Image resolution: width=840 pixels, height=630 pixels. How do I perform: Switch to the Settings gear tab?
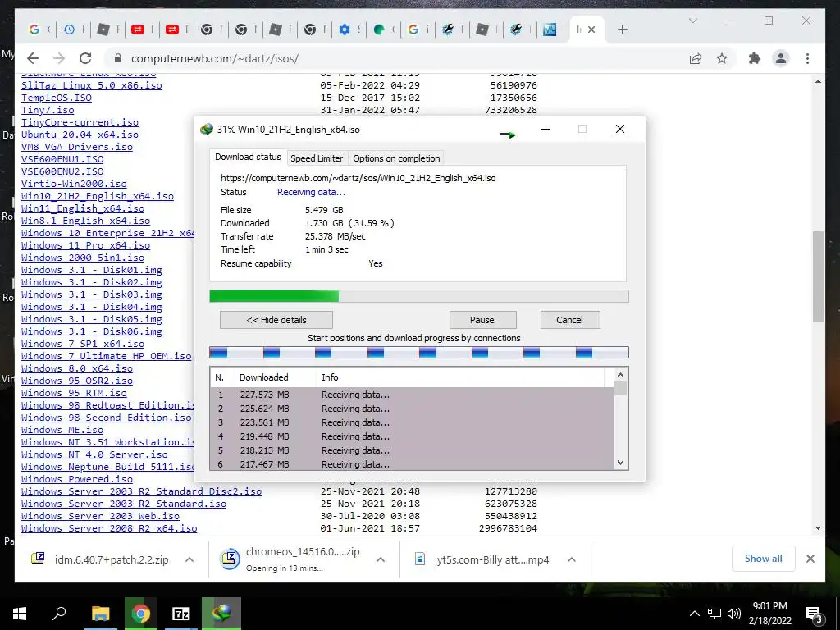345,30
